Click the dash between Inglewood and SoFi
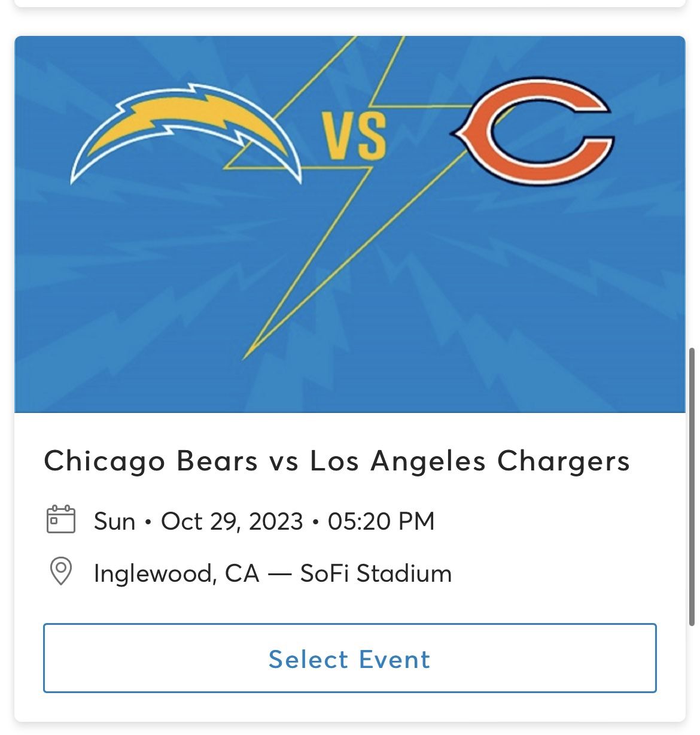Viewport: 700px width, 735px height. [279, 574]
